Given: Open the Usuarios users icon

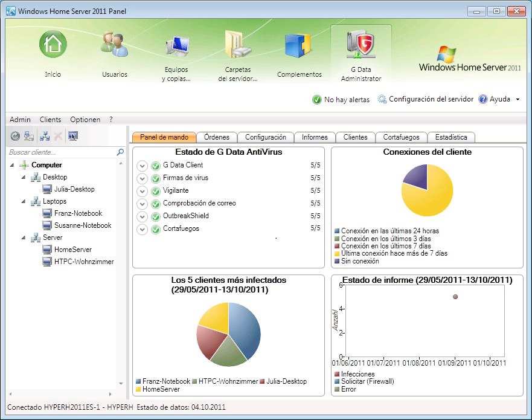Looking at the screenshot, I should pos(115,45).
